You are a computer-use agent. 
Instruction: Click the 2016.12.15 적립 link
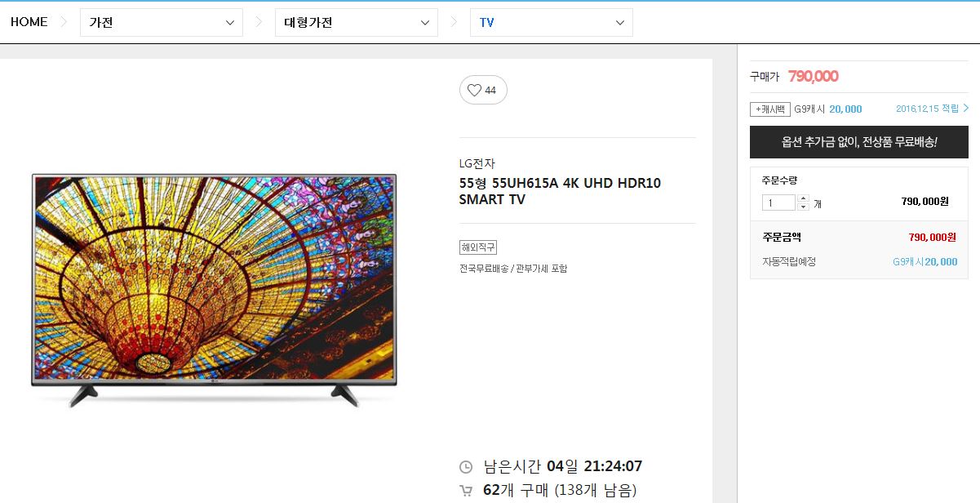(927, 109)
